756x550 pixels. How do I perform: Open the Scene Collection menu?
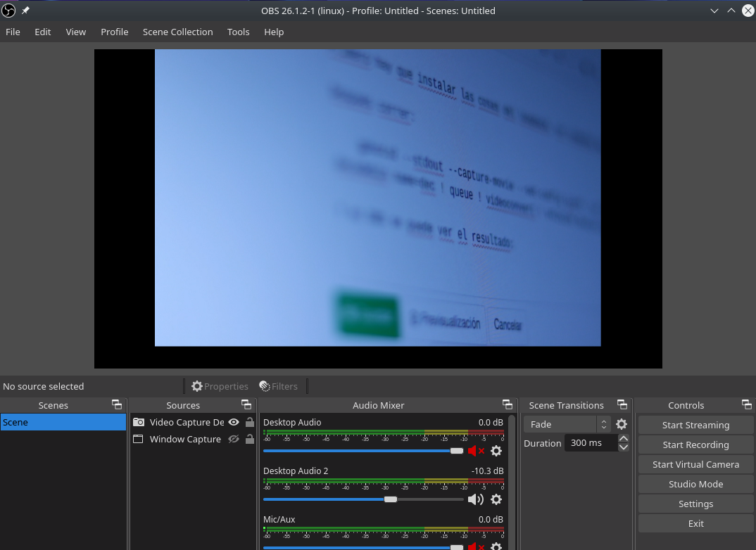(x=177, y=32)
